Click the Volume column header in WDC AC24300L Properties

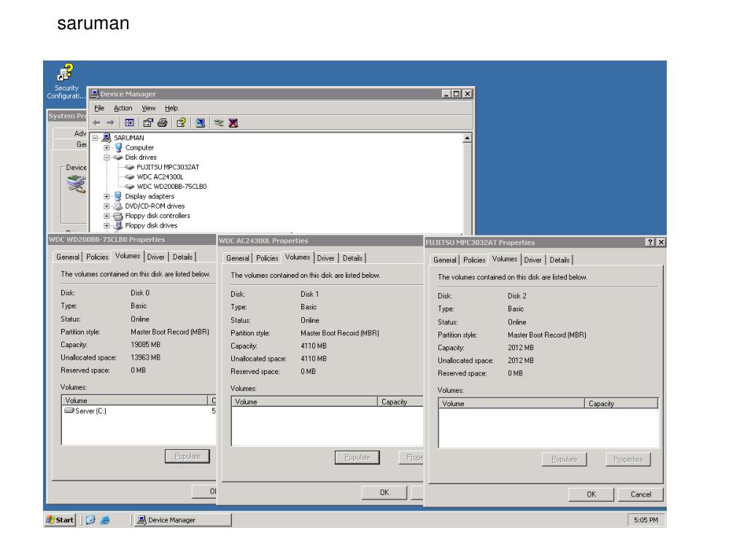(305, 402)
